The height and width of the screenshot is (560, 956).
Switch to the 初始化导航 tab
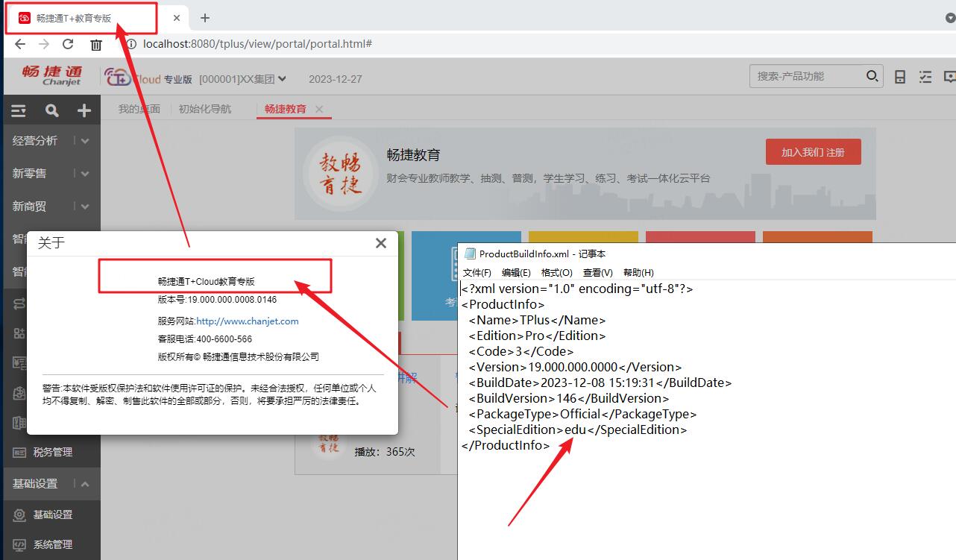205,109
